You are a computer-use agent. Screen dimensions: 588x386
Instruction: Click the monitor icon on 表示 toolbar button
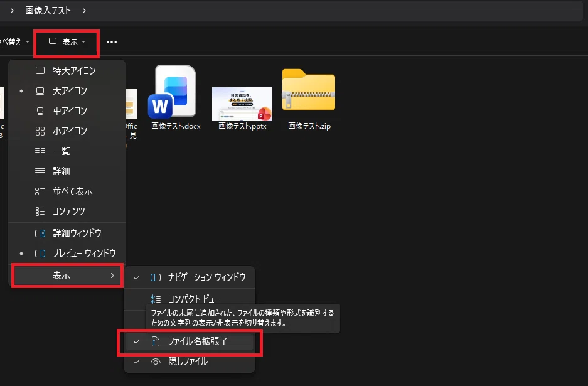coord(53,41)
